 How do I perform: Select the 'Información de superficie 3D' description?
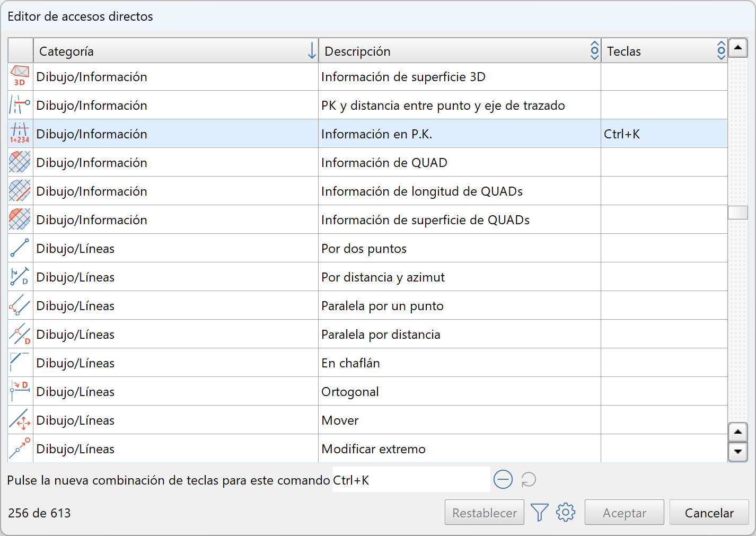point(403,77)
